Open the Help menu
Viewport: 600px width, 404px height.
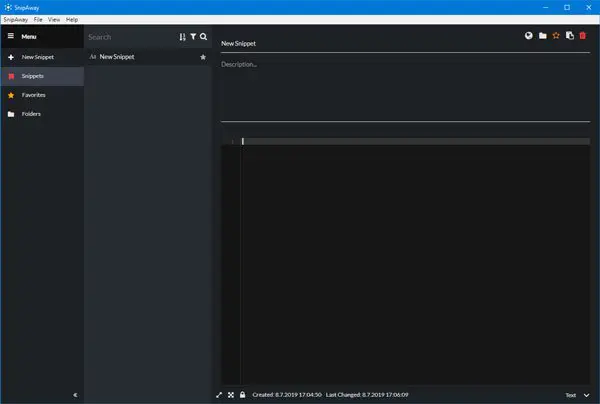[72, 20]
